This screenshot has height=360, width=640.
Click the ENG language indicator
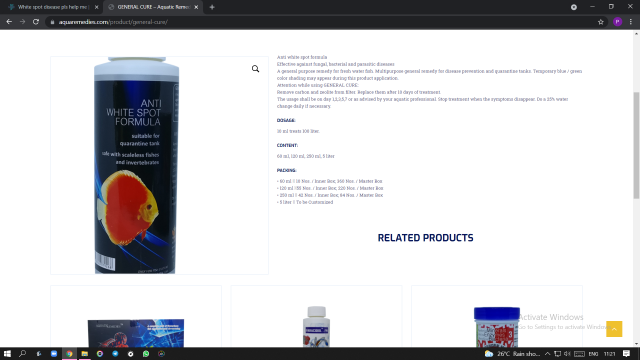point(593,354)
